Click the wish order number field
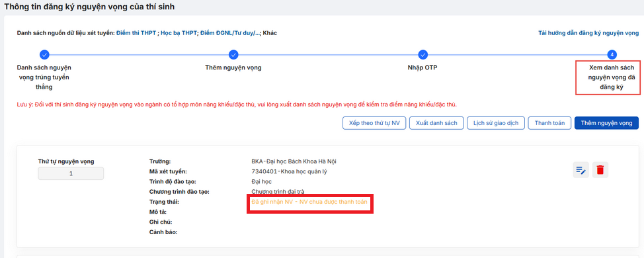This screenshot has height=258, width=644. point(71,173)
